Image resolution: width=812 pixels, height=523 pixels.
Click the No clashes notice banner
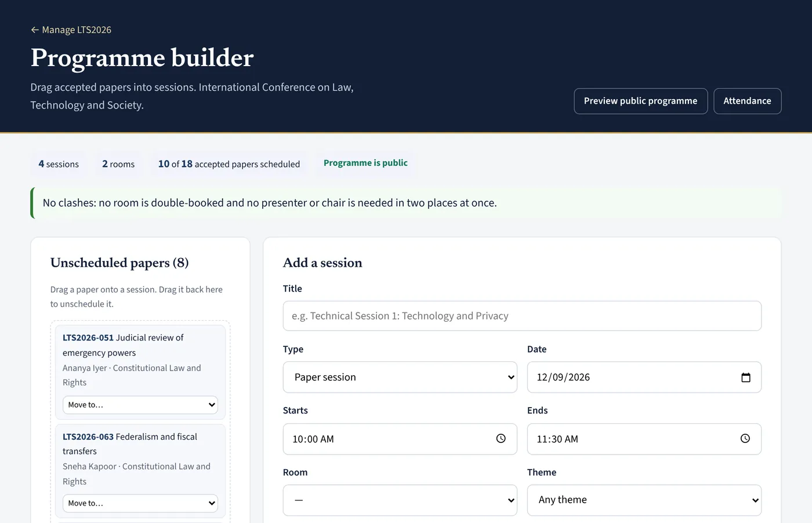(x=406, y=203)
